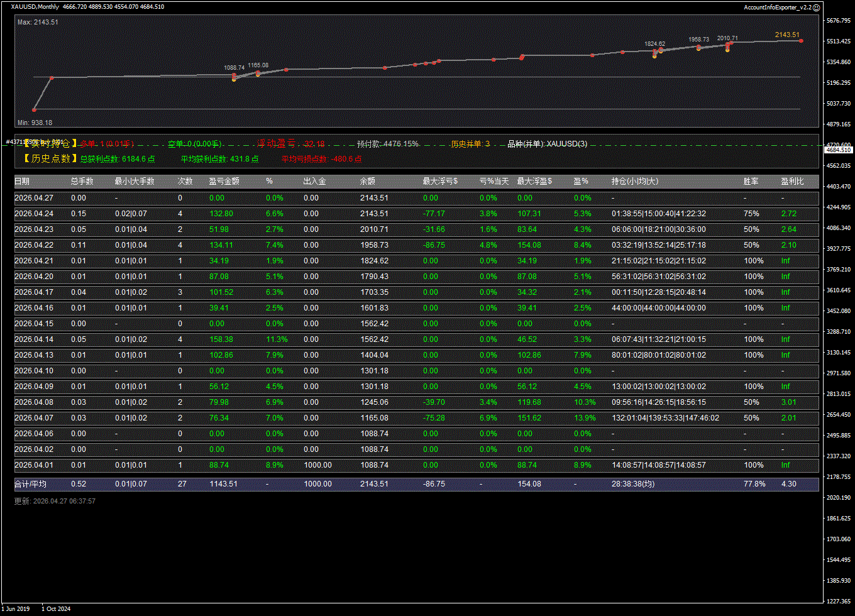This screenshot has width=855, height=616.
Task: Select the curve marker under 2010.71
Action: (x=727, y=45)
